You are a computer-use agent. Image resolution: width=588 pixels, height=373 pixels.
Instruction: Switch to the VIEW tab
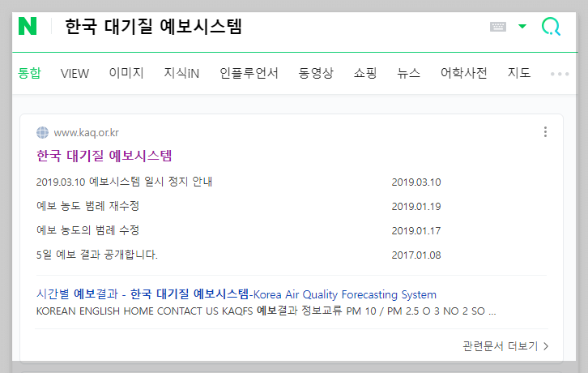click(x=75, y=73)
